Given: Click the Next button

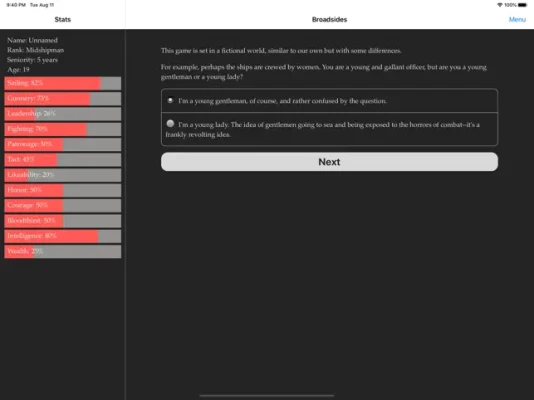Looking at the screenshot, I should (x=329, y=162).
